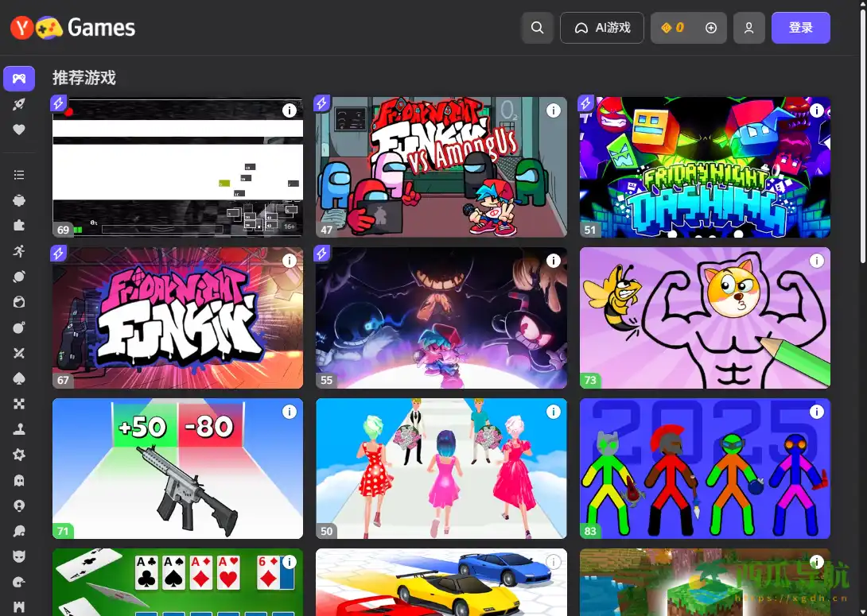867x616 pixels.
Task: Open the spade card games category
Action: pos(19,378)
